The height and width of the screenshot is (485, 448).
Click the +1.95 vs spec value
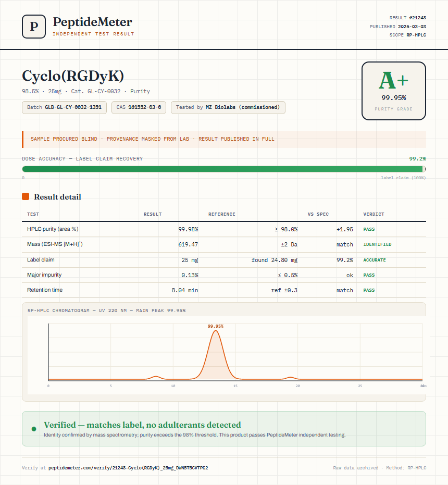[x=345, y=229]
